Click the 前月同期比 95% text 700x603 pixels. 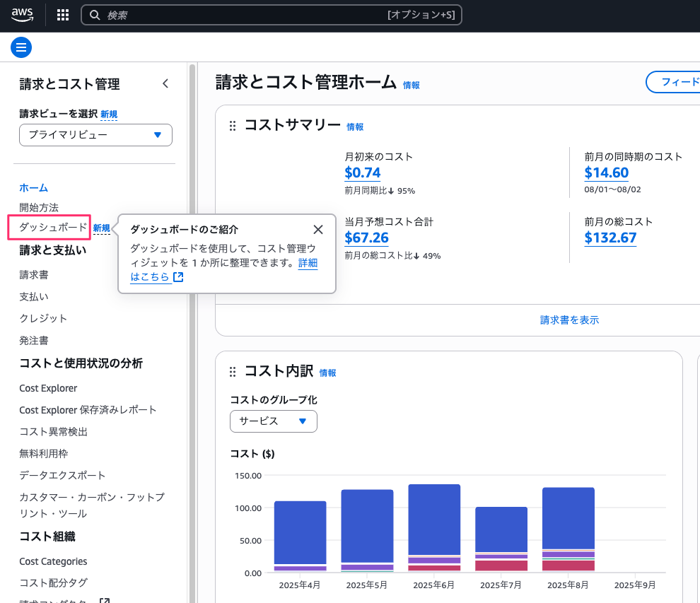click(x=380, y=191)
